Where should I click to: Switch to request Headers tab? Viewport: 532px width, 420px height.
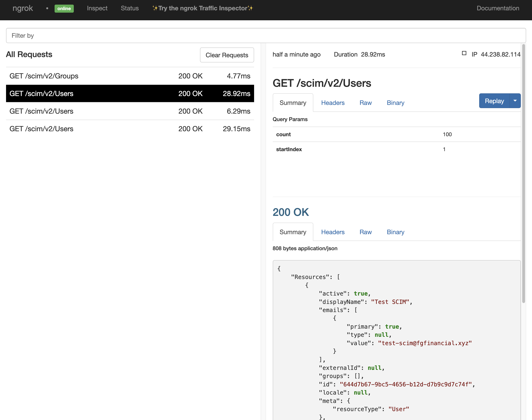coord(333,103)
